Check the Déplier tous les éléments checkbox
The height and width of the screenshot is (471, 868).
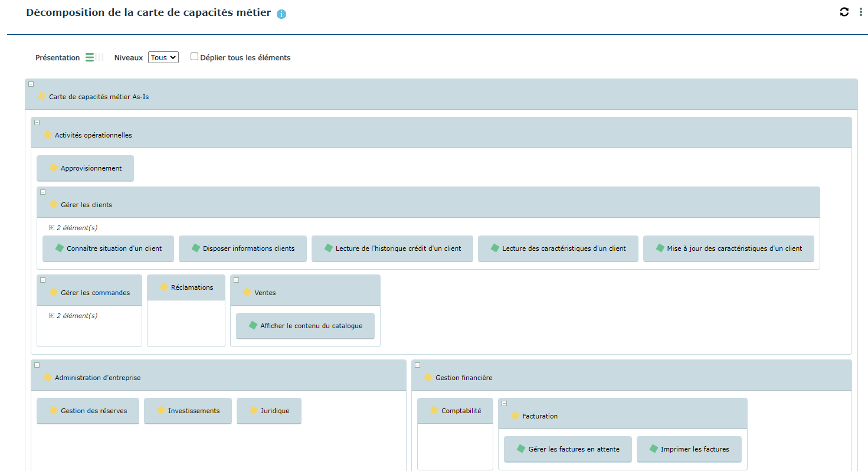click(x=194, y=57)
